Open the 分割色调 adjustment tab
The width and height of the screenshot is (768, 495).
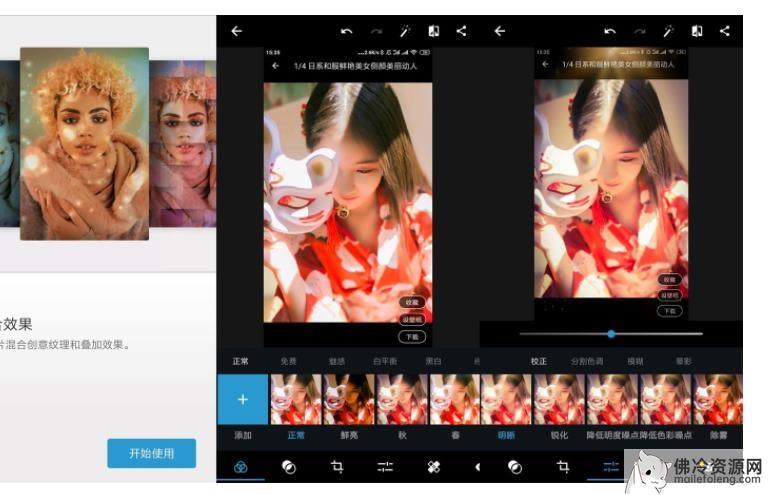point(587,360)
